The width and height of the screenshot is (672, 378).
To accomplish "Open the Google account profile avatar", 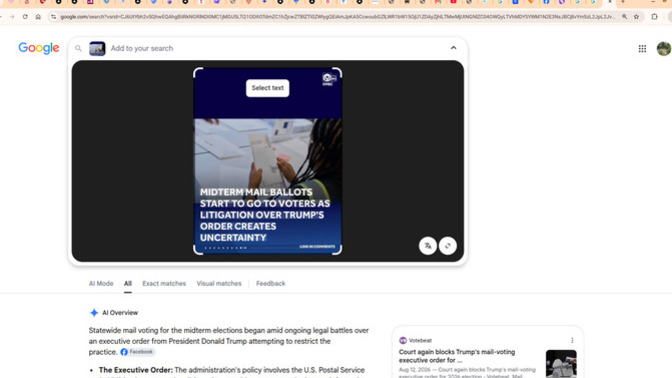I will click(664, 48).
